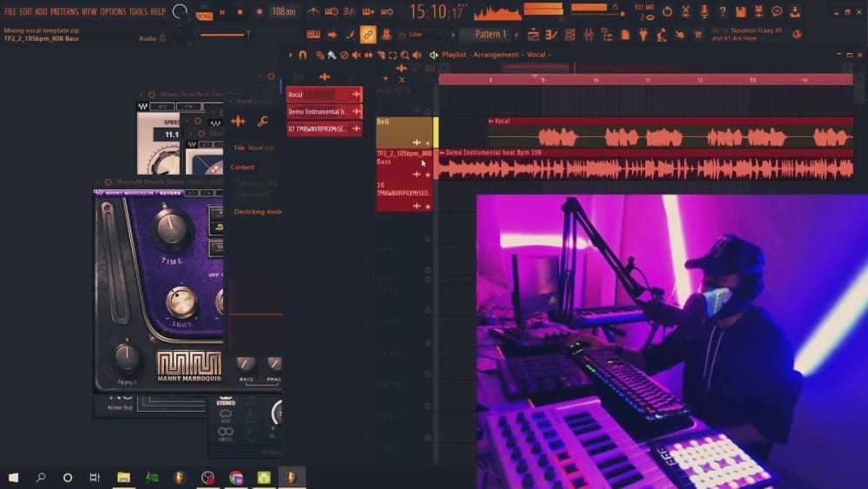Click the step edit arrow icon
Image resolution: width=868 pixels, height=489 pixels.
[332, 35]
